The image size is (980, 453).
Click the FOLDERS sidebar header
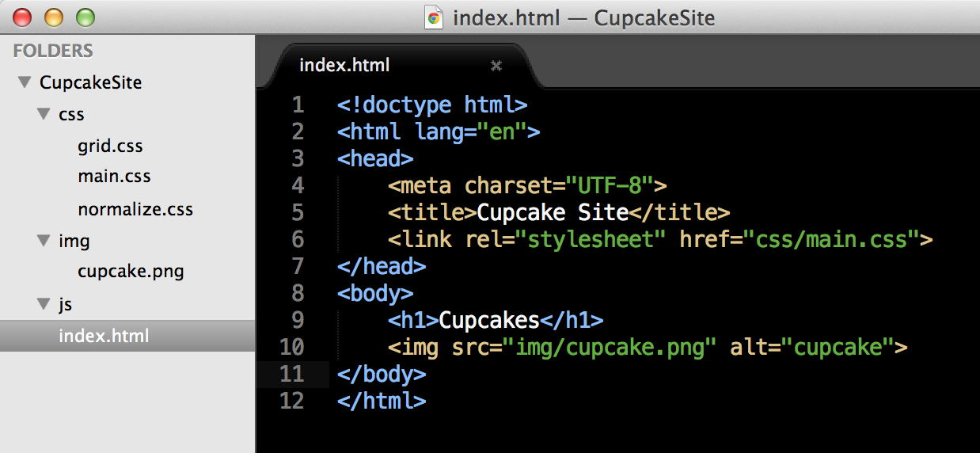[x=53, y=51]
